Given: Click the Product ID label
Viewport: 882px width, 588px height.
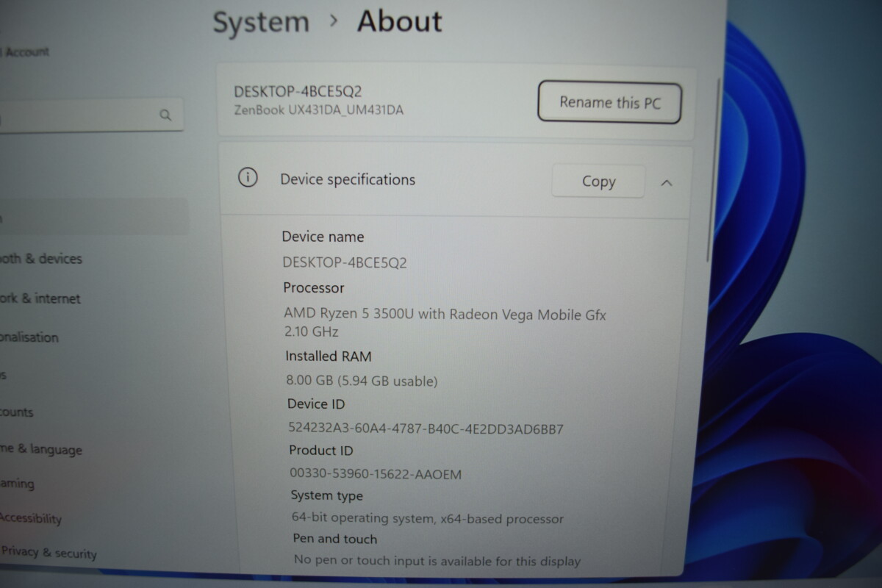Looking at the screenshot, I should (321, 450).
